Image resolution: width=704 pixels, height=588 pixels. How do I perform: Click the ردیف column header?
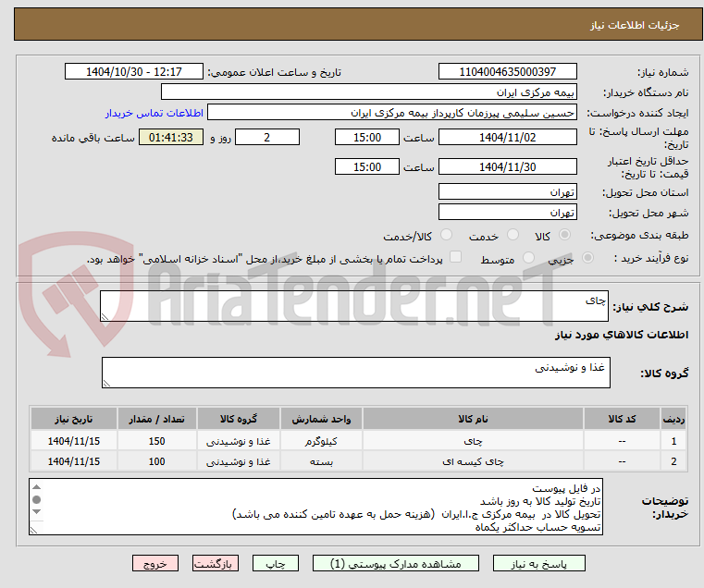(x=673, y=419)
